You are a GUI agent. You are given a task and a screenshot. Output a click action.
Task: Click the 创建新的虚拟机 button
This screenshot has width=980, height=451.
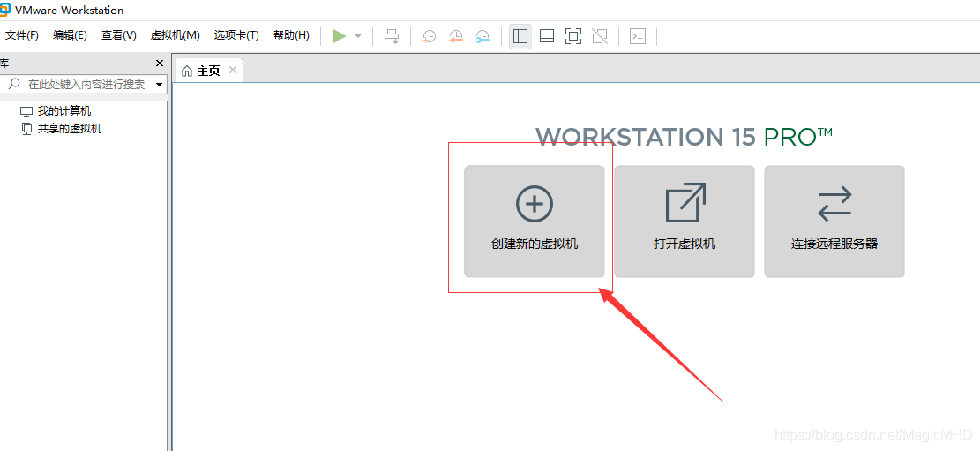tap(535, 222)
